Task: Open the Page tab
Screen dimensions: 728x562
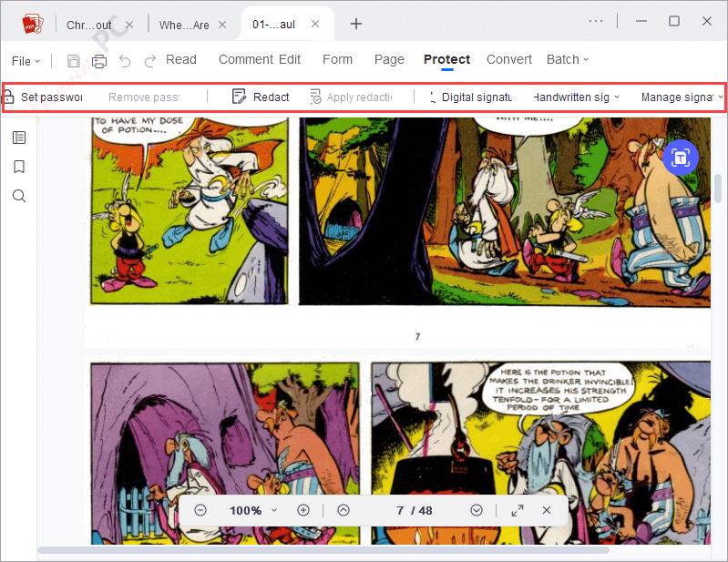Action: click(x=389, y=59)
